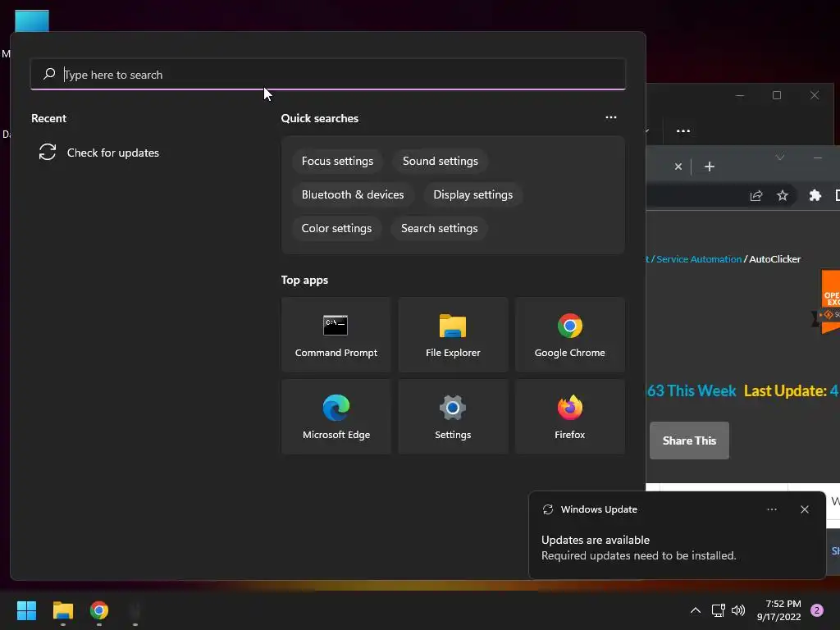Launch Firefox from Top apps

point(569,417)
